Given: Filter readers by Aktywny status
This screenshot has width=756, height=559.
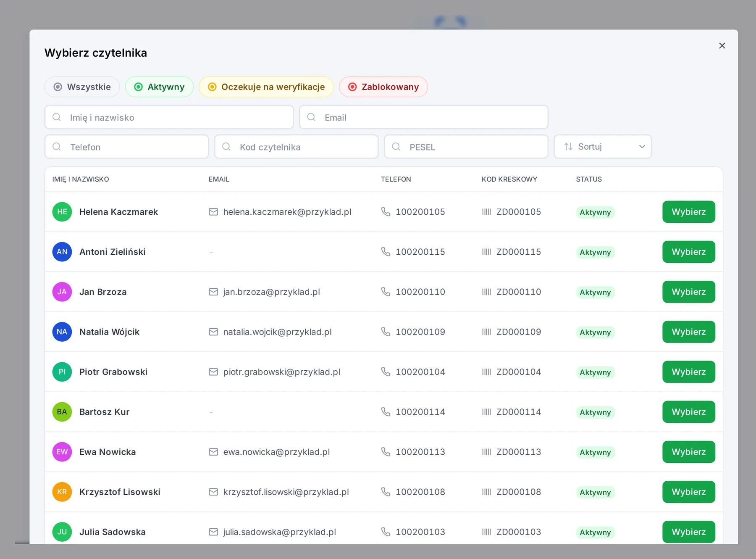Looking at the screenshot, I should click(159, 87).
